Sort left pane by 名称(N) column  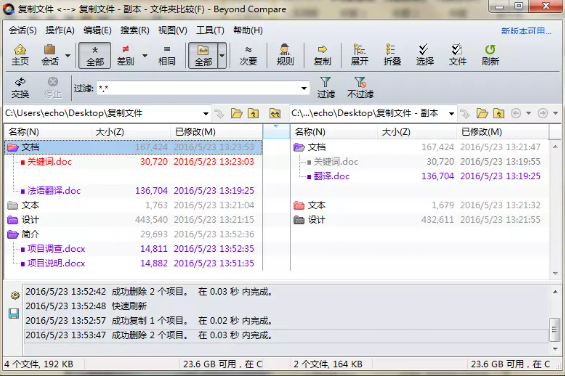pos(48,132)
